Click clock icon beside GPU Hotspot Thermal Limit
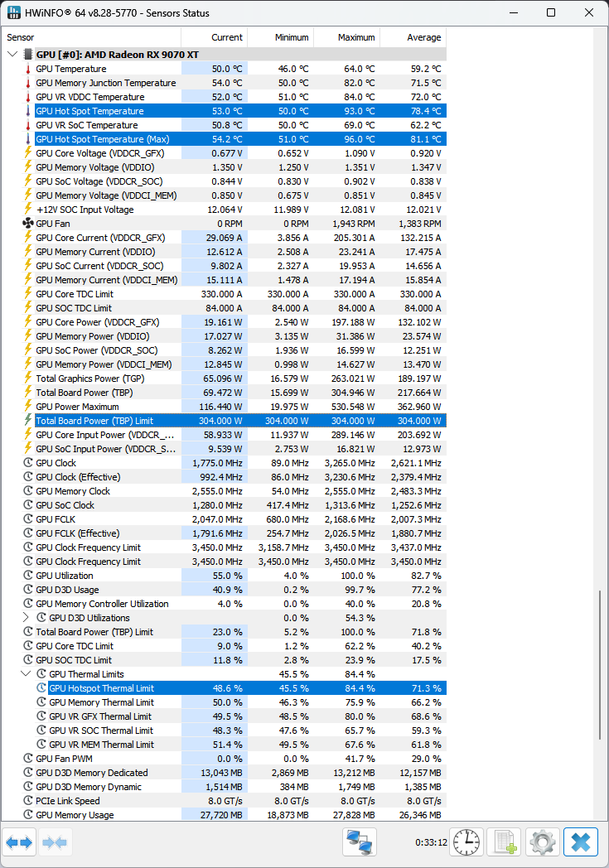Image resolution: width=609 pixels, height=868 pixels. point(41,688)
